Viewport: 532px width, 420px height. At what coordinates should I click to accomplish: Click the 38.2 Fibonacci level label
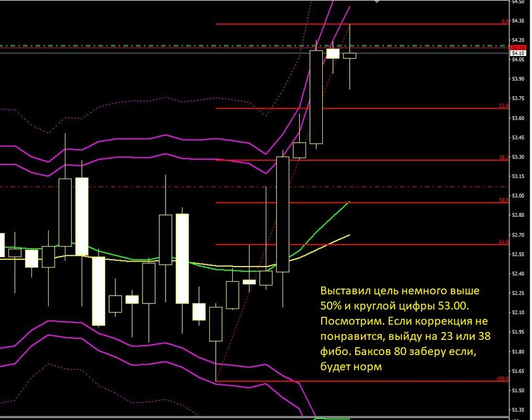pos(504,157)
